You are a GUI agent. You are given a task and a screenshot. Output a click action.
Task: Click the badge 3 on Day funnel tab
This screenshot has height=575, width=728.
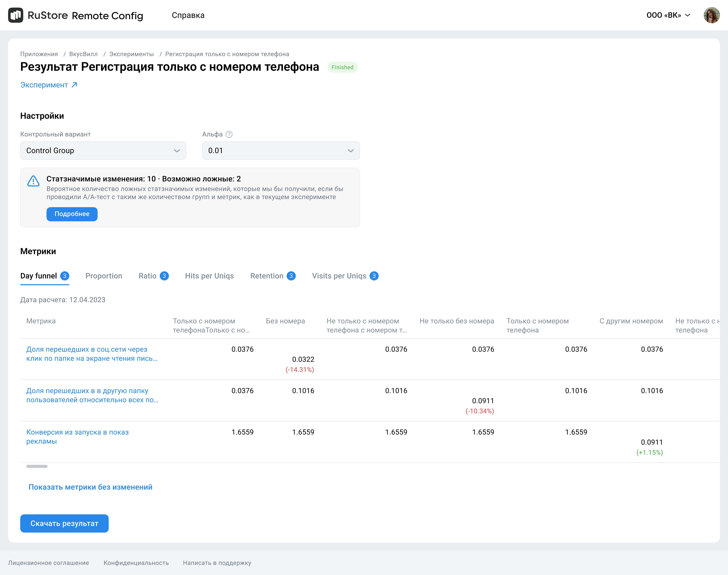(x=65, y=276)
